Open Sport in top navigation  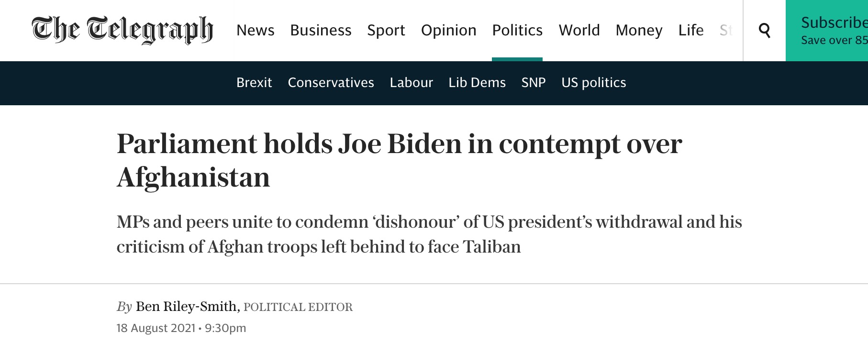[x=386, y=30]
